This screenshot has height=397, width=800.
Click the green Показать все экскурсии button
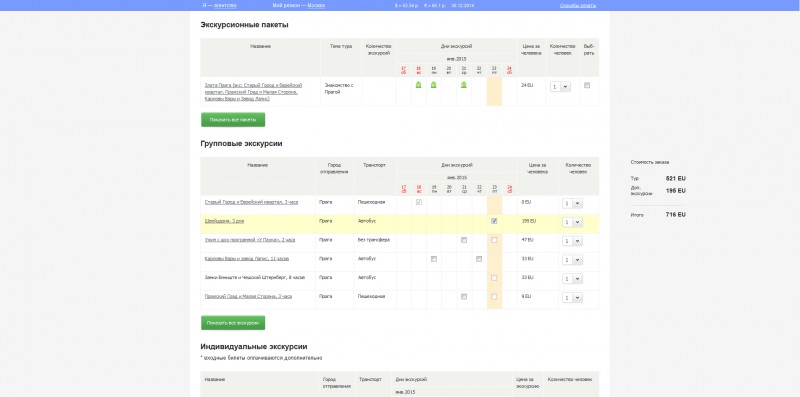point(233,322)
